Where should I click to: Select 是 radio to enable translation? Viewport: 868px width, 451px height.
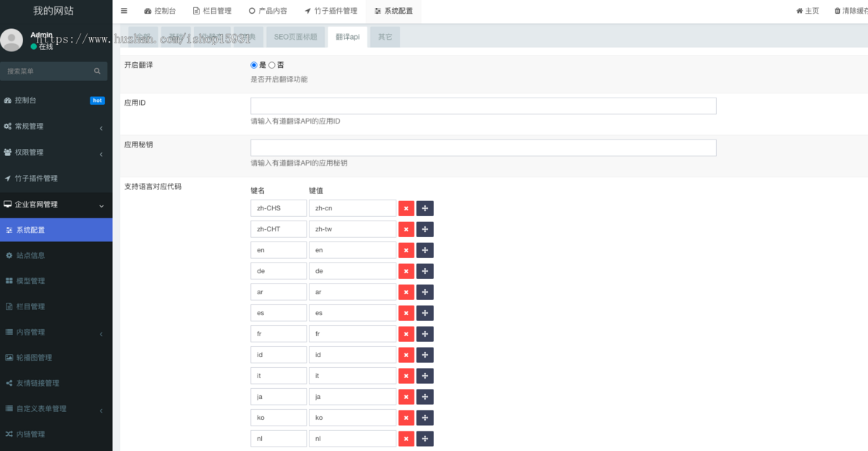pyautogui.click(x=254, y=65)
